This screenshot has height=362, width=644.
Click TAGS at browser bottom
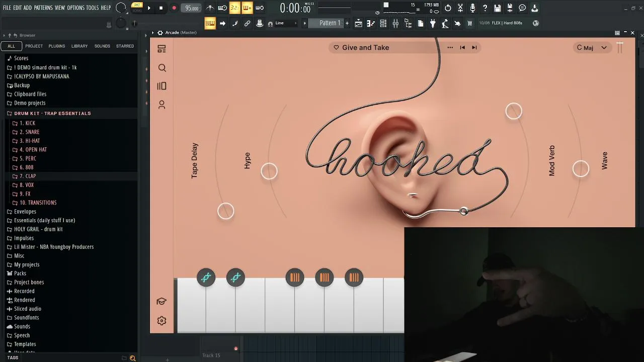pyautogui.click(x=13, y=357)
